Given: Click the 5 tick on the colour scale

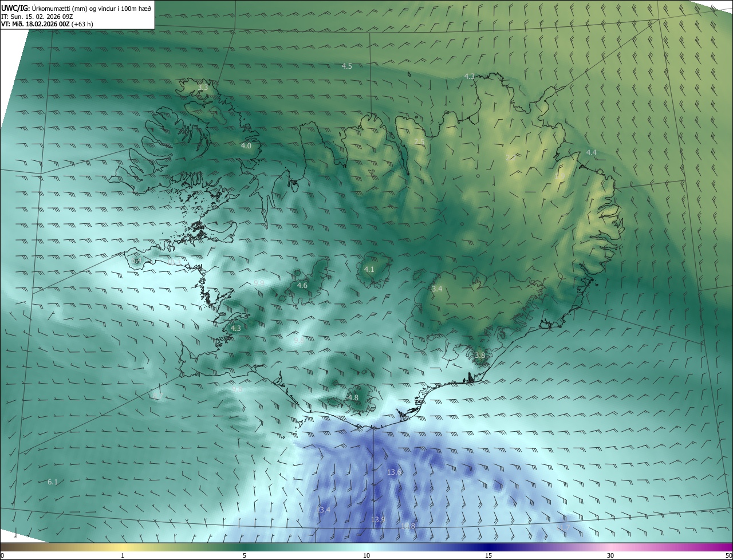Looking at the screenshot, I should (x=245, y=555).
